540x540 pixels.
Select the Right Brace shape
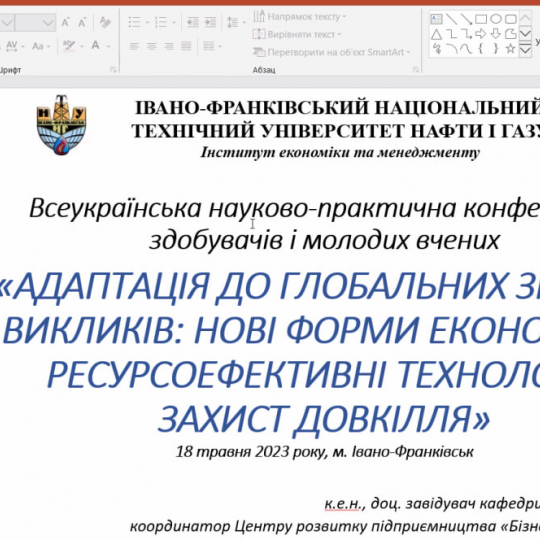496,49
